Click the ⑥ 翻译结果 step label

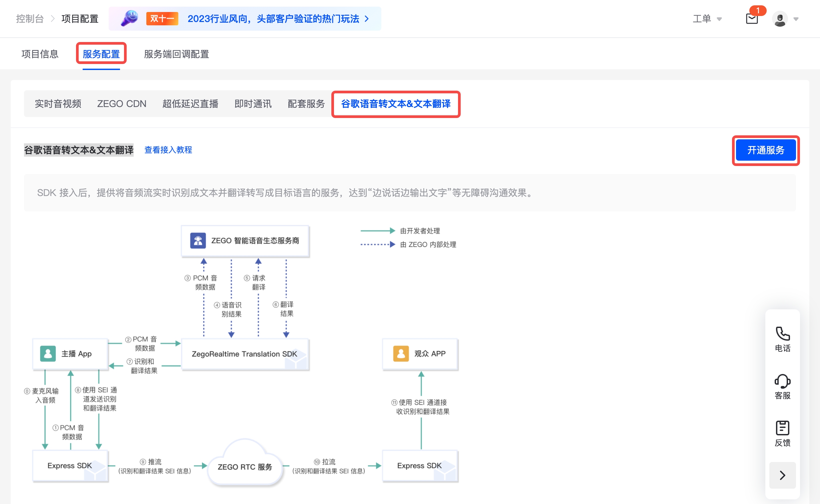(x=283, y=309)
